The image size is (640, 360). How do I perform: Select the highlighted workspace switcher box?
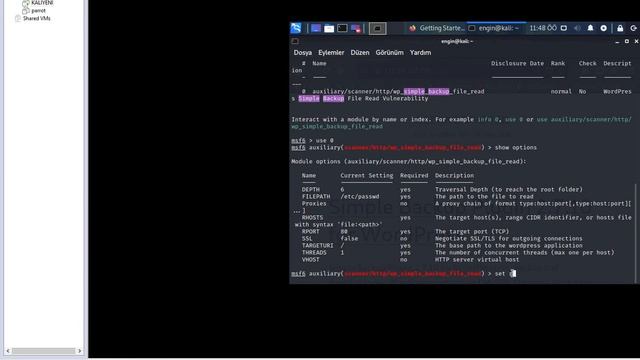pos(378,28)
